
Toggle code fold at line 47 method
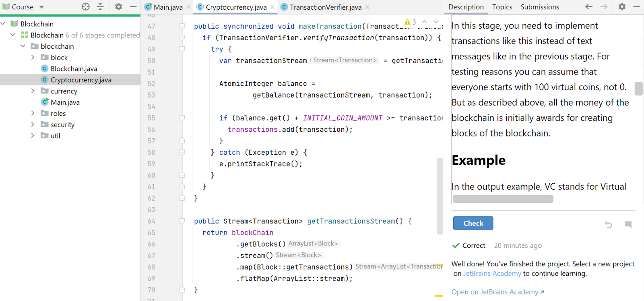pos(182,26)
